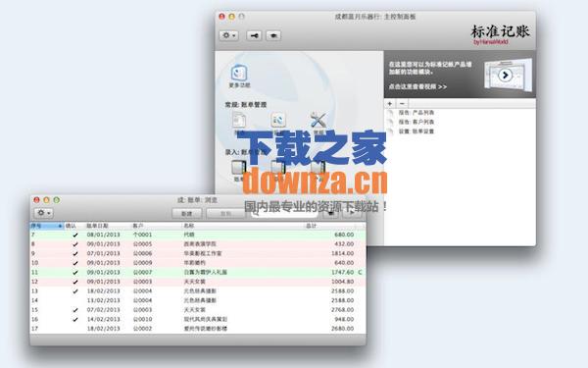Click the page icon beside 报告: 产品列表
Viewport: 588px width, 368px height.
(x=391, y=113)
